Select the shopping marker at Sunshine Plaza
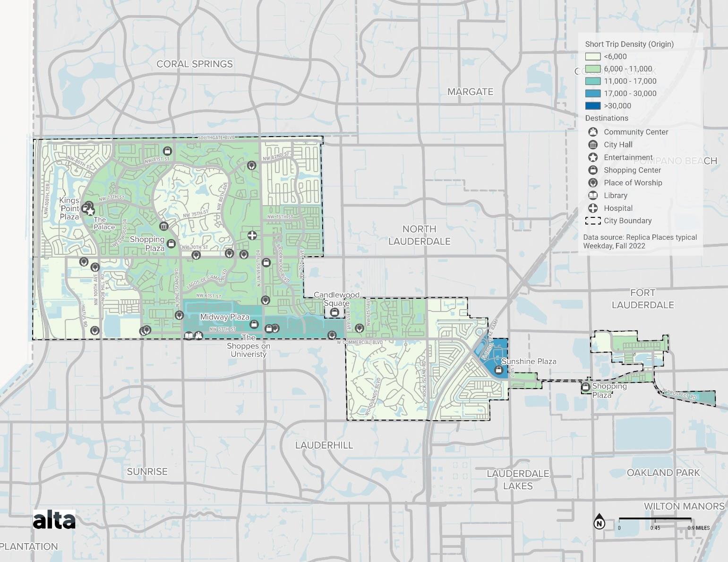 tap(498, 370)
